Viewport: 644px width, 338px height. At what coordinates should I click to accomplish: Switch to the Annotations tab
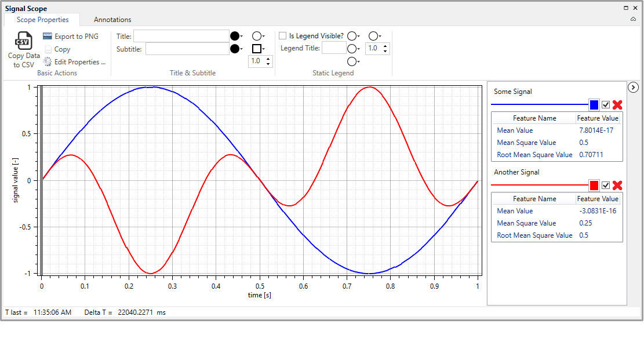coord(112,20)
